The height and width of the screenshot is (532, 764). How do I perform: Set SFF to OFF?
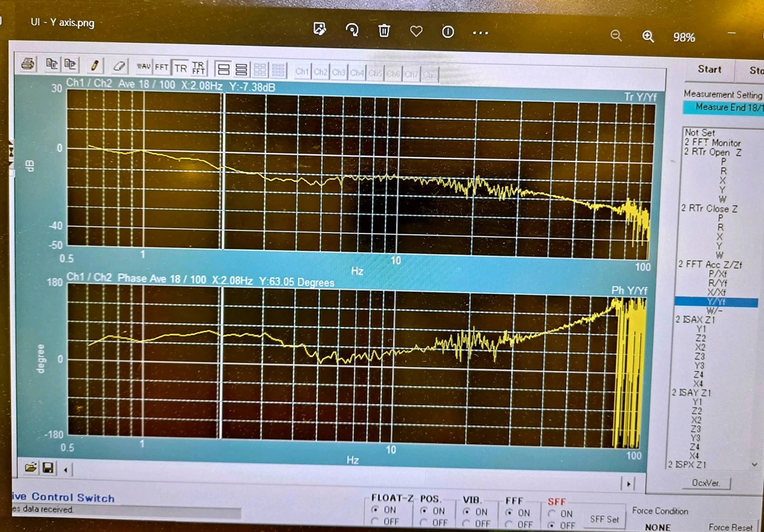click(x=551, y=525)
